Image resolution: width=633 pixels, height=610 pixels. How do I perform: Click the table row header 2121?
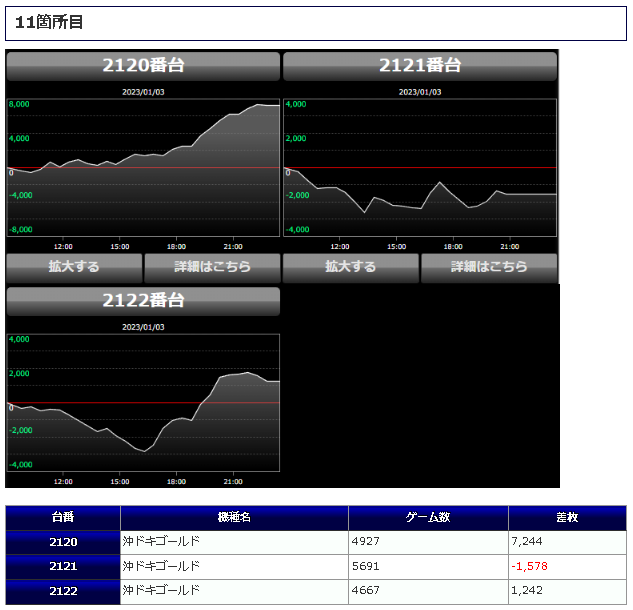[63, 567]
